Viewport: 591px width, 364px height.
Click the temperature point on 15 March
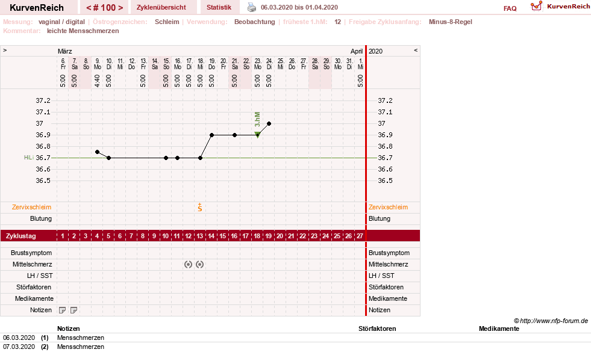pos(166,158)
